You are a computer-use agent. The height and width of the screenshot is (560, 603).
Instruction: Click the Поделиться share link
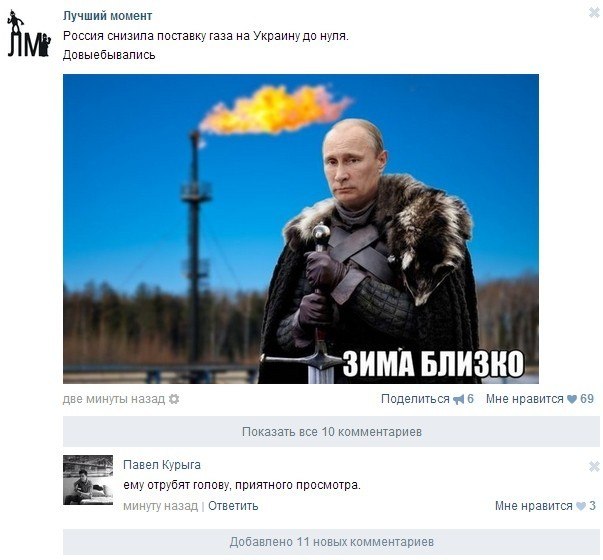pyautogui.click(x=415, y=399)
